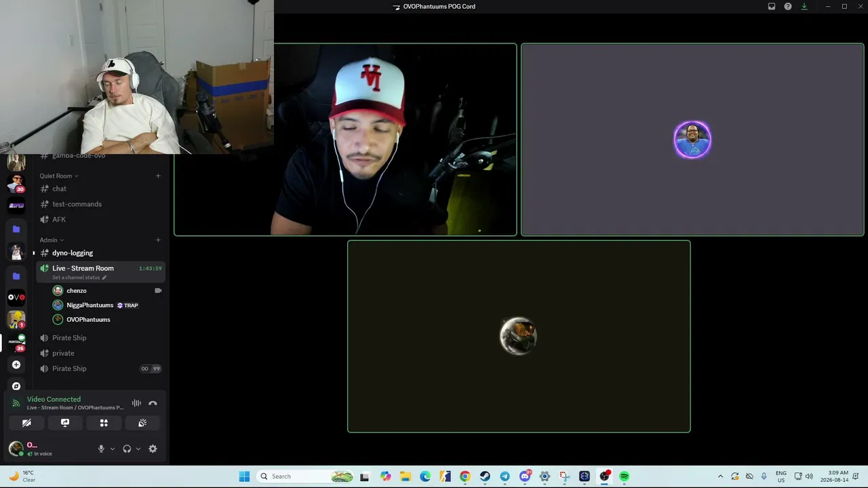Show hidden system tray icons
This screenshot has height=488, width=868.
point(720,476)
